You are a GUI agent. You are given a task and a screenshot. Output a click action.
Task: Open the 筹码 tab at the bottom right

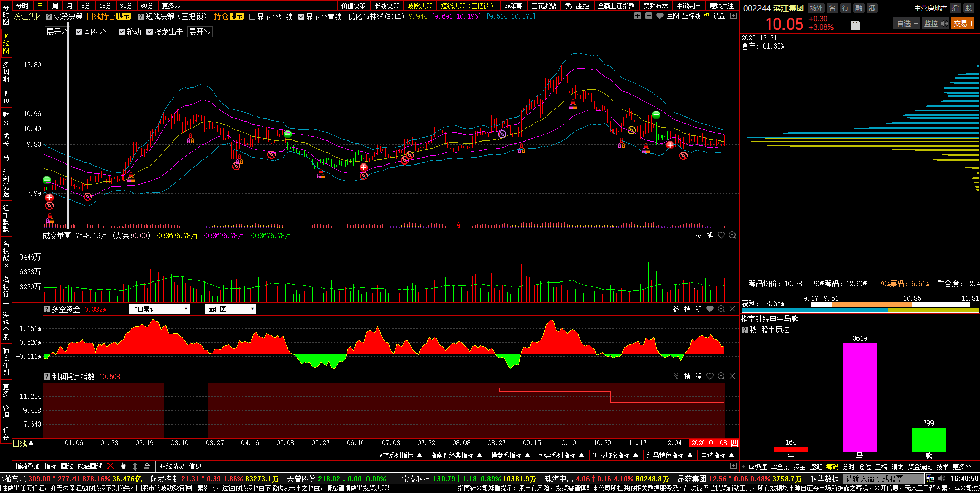point(832,467)
